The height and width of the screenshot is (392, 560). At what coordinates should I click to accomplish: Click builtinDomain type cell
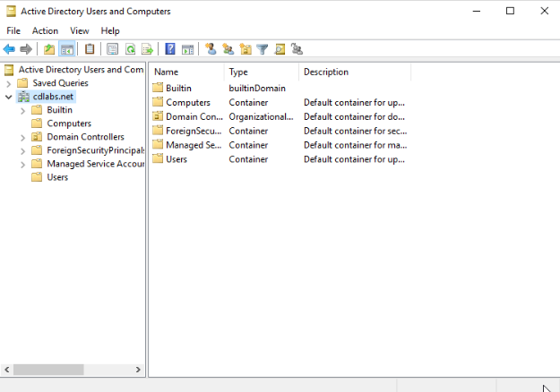pyautogui.click(x=257, y=88)
